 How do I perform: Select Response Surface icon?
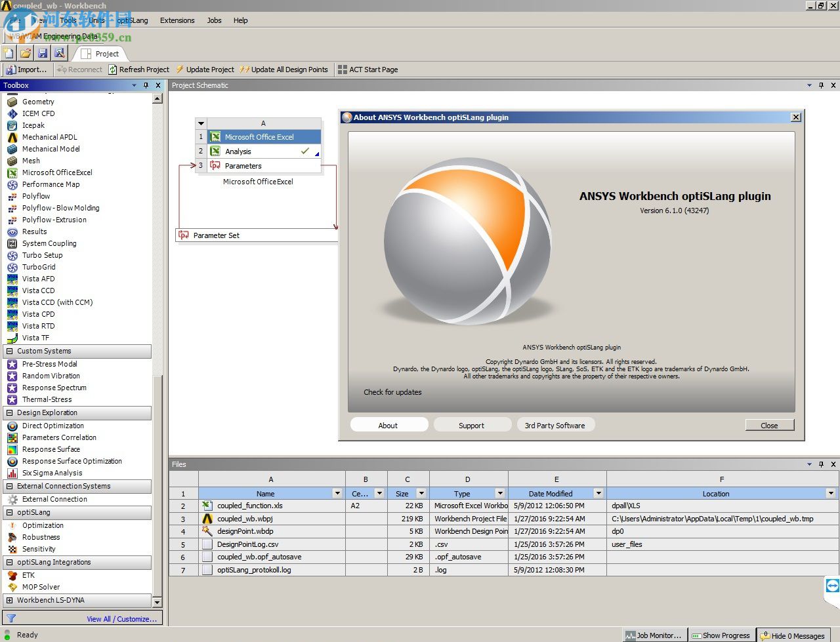pos(12,449)
